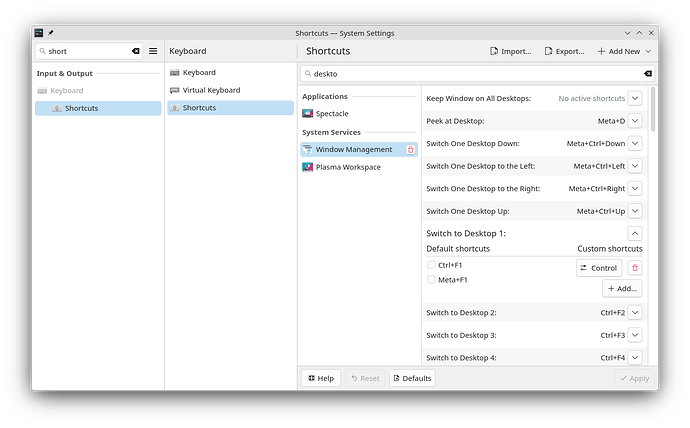Click the Virtual Keyboard icon in list

coord(175,90)
